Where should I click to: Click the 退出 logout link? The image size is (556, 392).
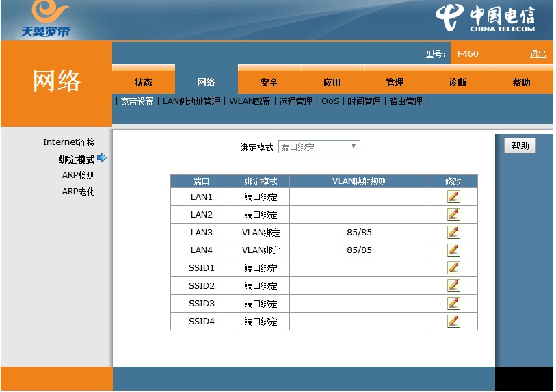coord(538,54)
